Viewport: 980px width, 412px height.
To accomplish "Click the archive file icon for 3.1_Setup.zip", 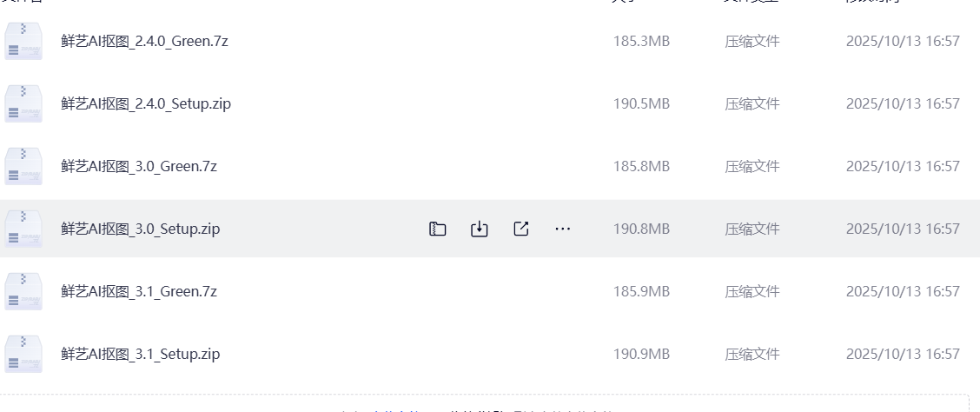I will (x=23, y=354).
